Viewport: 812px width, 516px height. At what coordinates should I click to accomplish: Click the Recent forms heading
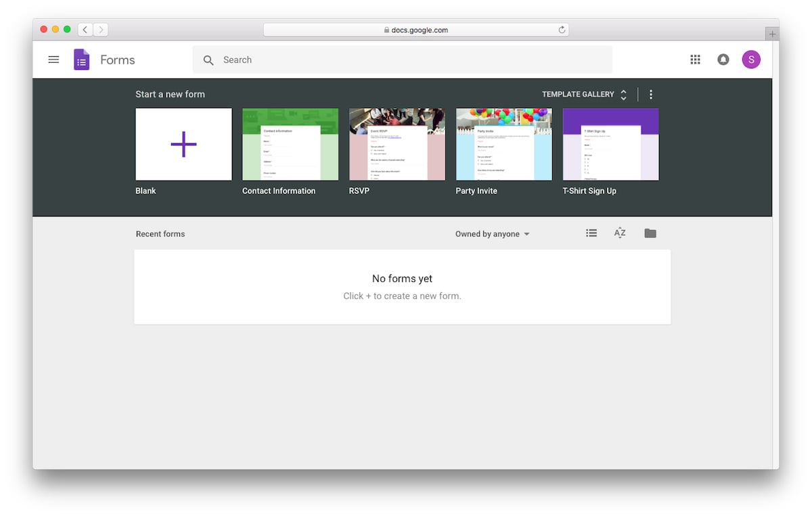point(160,234)
